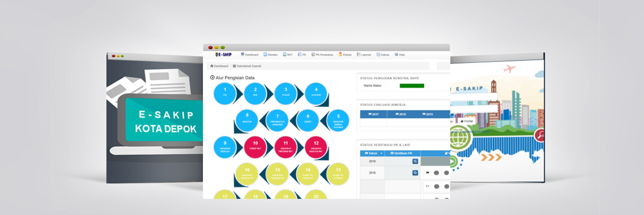Click the Kinerja menu icon
The width and height of the screenshot is (644, 215).
coord(341,54)
